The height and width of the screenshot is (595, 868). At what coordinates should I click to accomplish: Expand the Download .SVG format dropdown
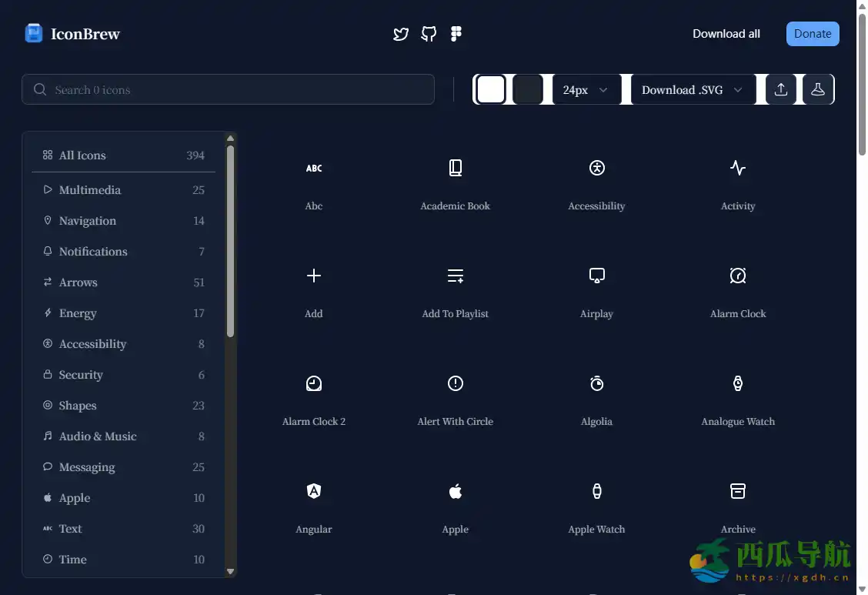coord(692,90)
